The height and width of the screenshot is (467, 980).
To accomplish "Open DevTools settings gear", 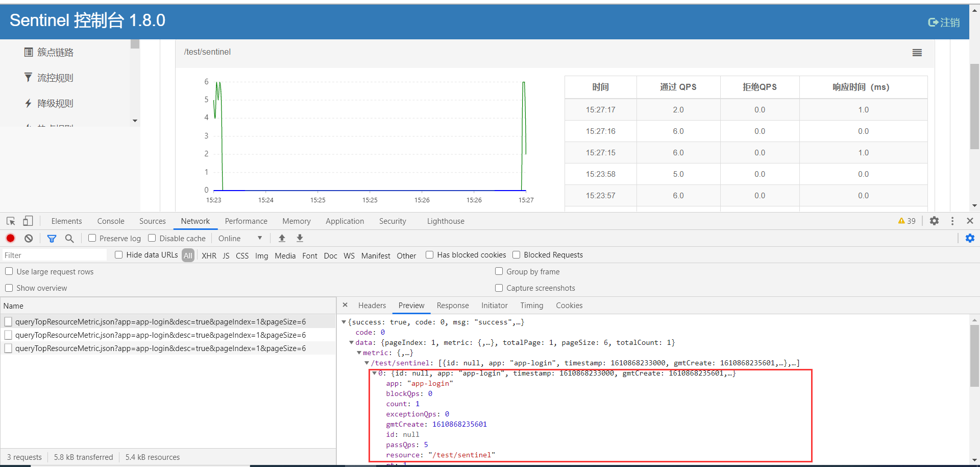I will 934,221.
